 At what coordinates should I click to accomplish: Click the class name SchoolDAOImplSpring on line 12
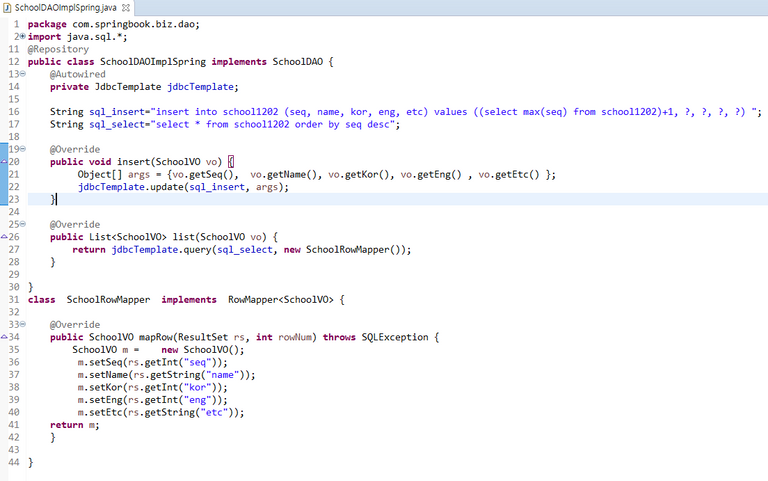153,62
